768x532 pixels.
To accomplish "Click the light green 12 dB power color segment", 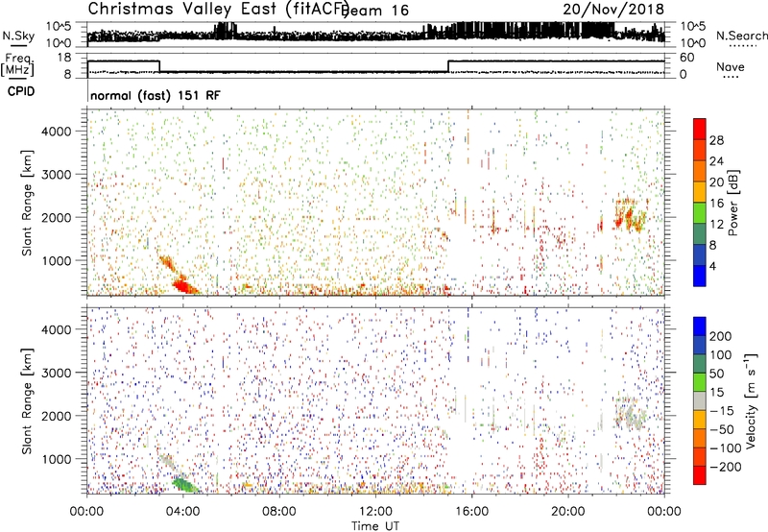I will 700,213.
